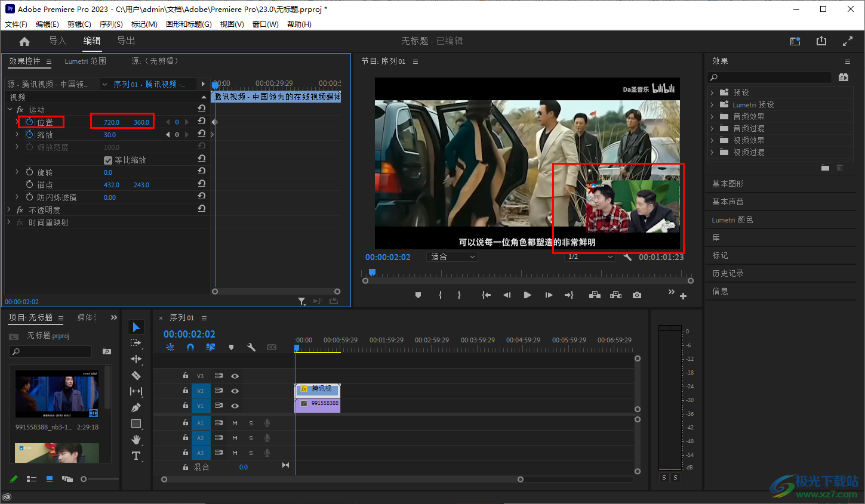Select the Rectangle tool
The image size is (865, 504).
coord(136,423)
